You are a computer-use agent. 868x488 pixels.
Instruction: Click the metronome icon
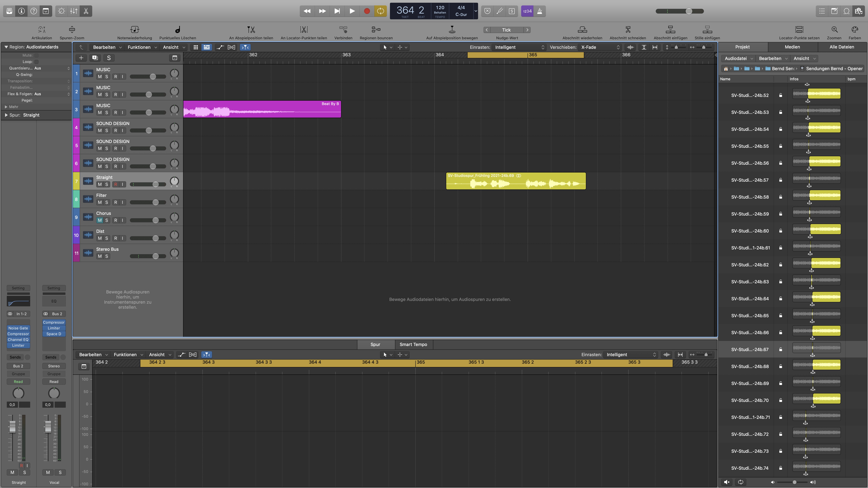tap(539, 11)
